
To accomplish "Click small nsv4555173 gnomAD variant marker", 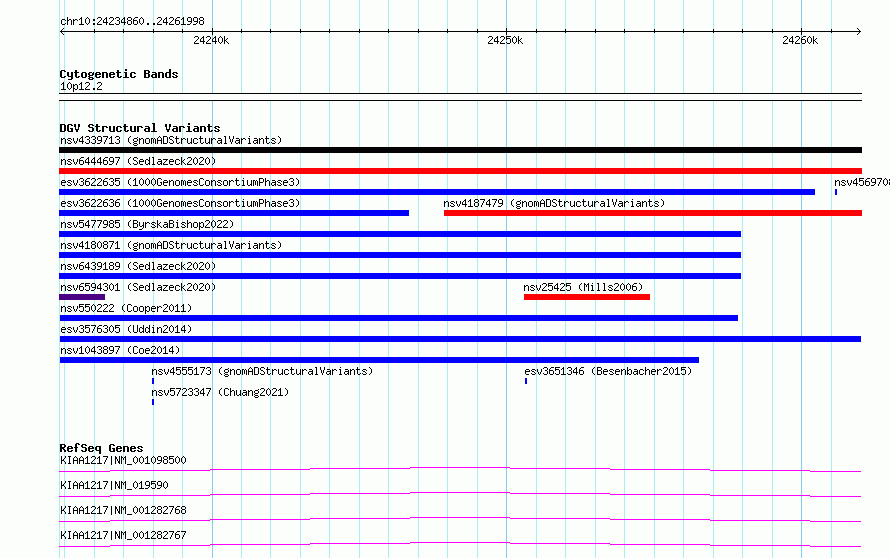I will coord(153,381).
